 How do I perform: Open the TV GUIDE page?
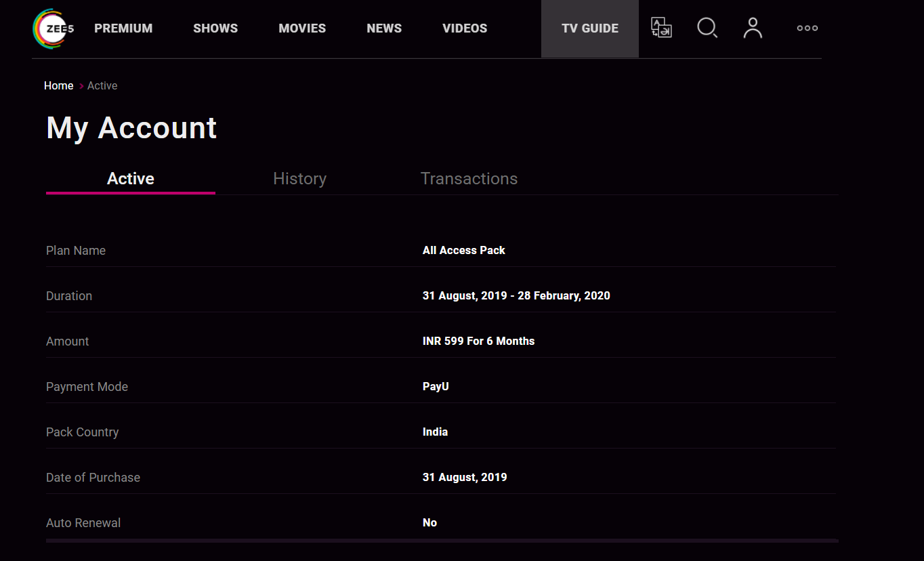tap(590, 28)
